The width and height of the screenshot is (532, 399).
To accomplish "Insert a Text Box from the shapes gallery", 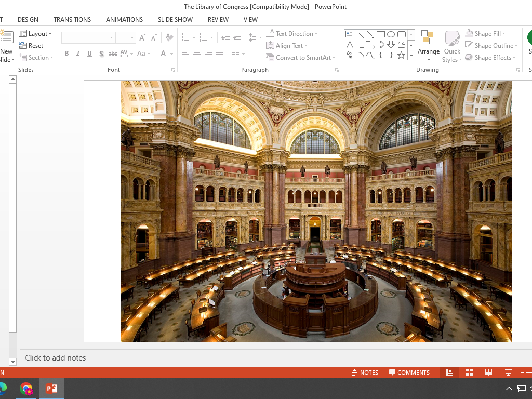I will tap(350, 34).
